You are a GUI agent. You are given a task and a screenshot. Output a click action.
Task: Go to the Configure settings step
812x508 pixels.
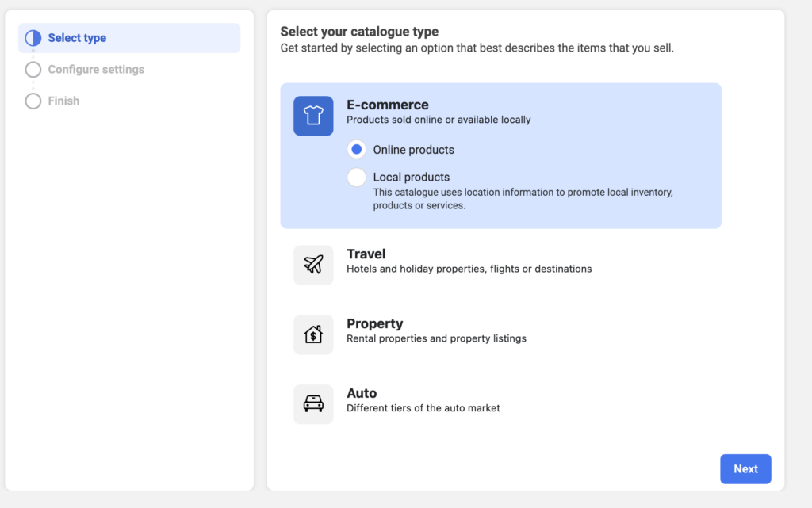(x=94, y=69)
